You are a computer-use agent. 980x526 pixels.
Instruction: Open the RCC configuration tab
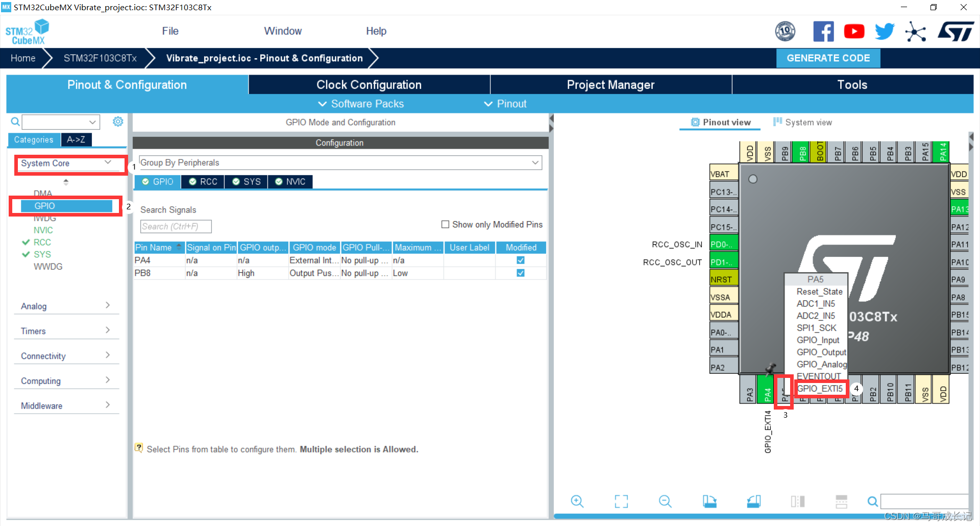(x=203, y=182)
